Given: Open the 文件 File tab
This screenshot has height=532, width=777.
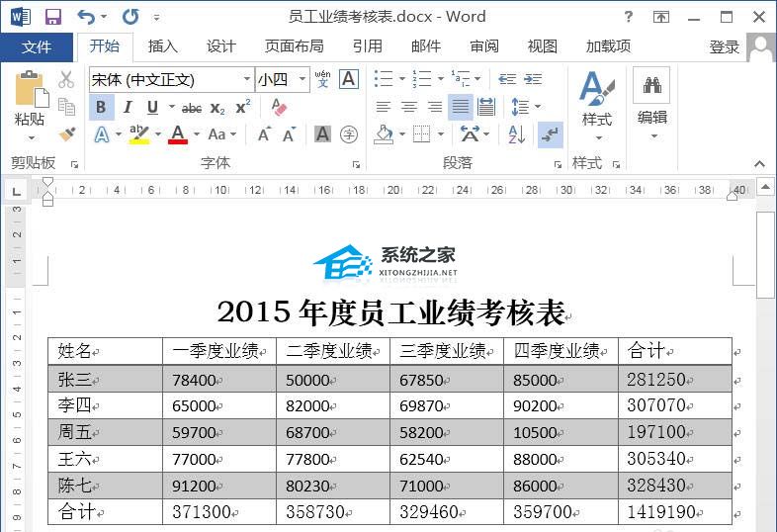Looking at the screenshot, I should pos(37,47).
